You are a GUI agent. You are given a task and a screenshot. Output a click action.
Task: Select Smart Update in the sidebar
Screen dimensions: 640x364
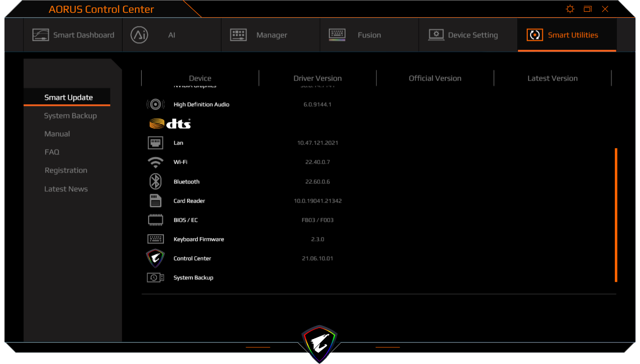(x=68, y=97)
